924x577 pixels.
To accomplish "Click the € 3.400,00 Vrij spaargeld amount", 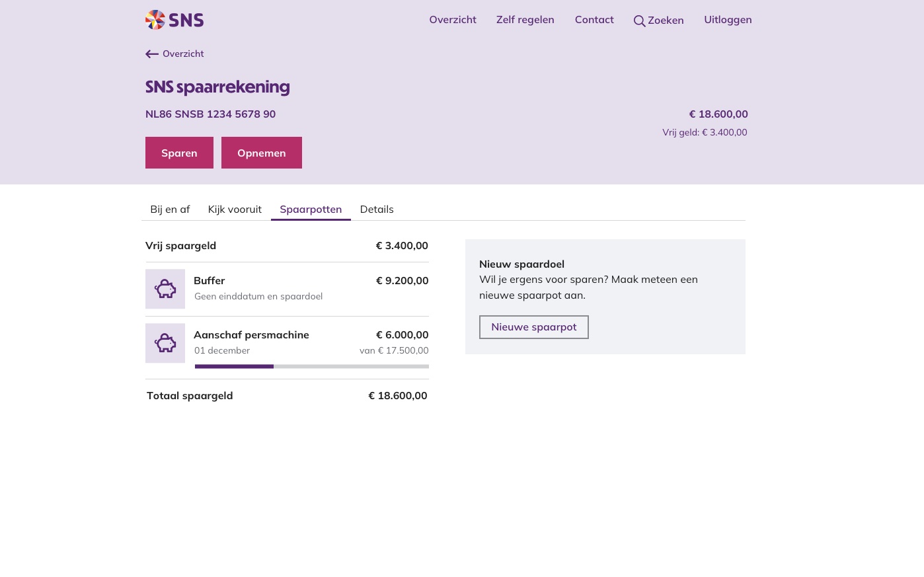I will 402,246.
